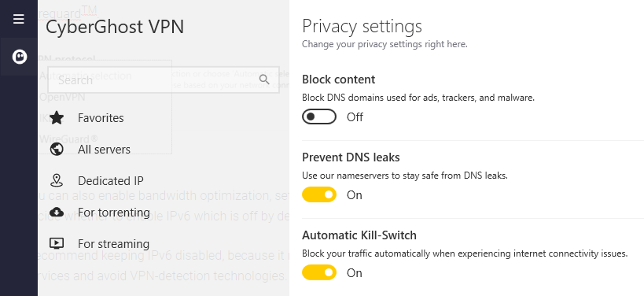The image size is (644, 296).
Task: Click 'Use our nameservers to stay safe' description
Action: (x=404, y=176)
